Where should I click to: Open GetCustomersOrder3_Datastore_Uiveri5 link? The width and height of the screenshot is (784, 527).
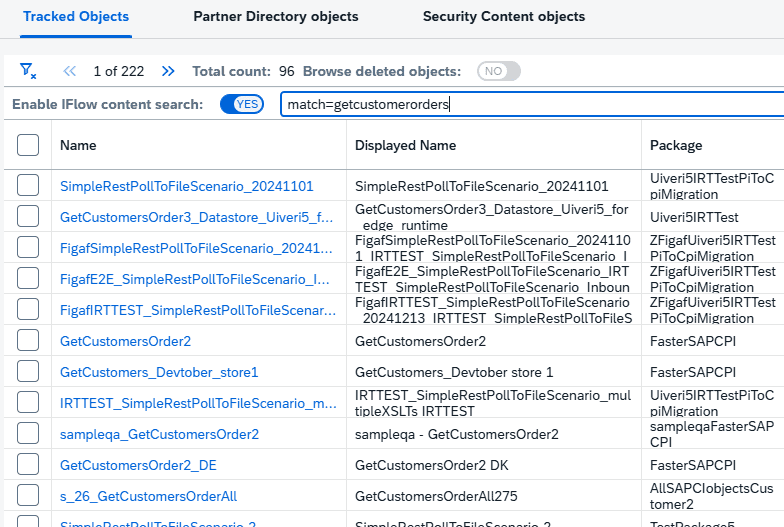tap(196, 217)
